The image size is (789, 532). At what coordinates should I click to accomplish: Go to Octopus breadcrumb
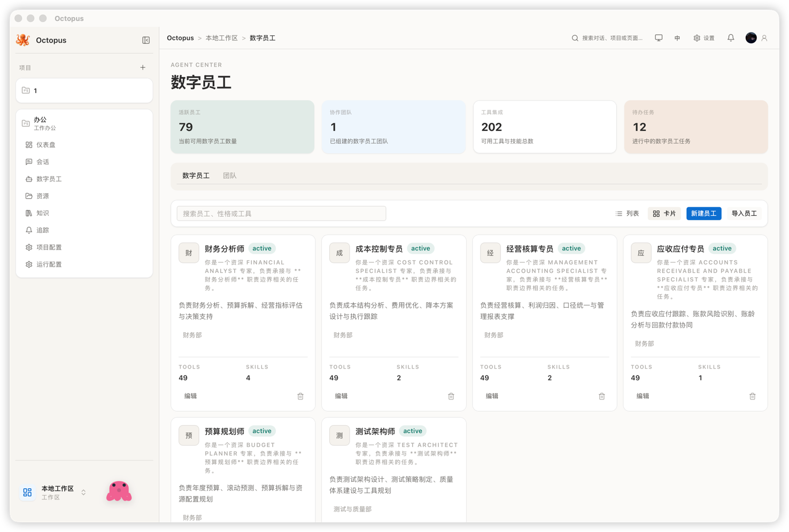[x=180, y=38]
